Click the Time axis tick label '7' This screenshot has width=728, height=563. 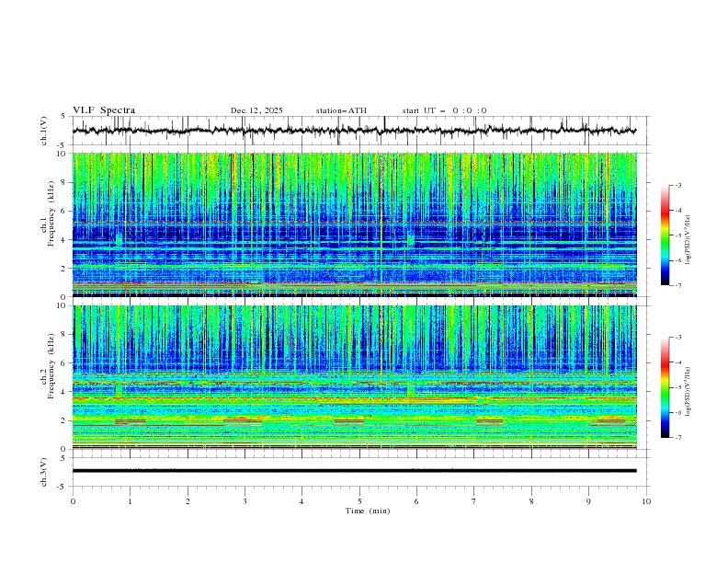474,501
